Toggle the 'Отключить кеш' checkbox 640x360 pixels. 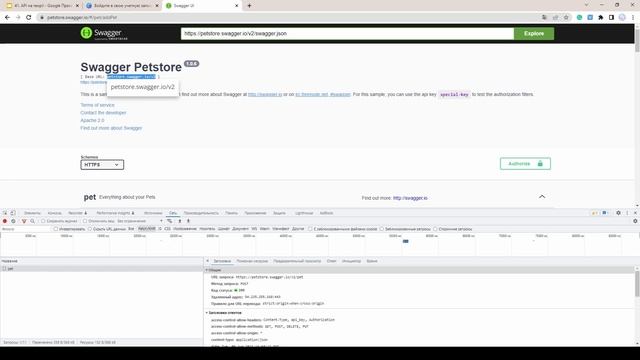[x=85, y=221]
